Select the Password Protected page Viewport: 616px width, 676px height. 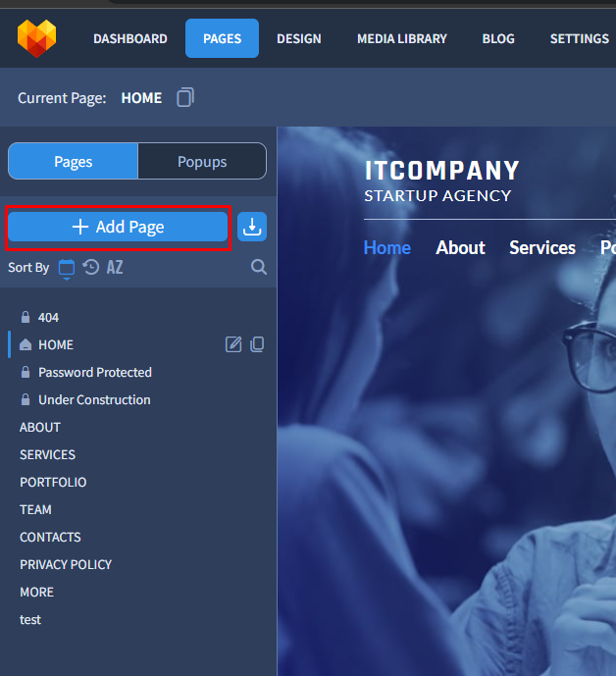click(95, 372)
